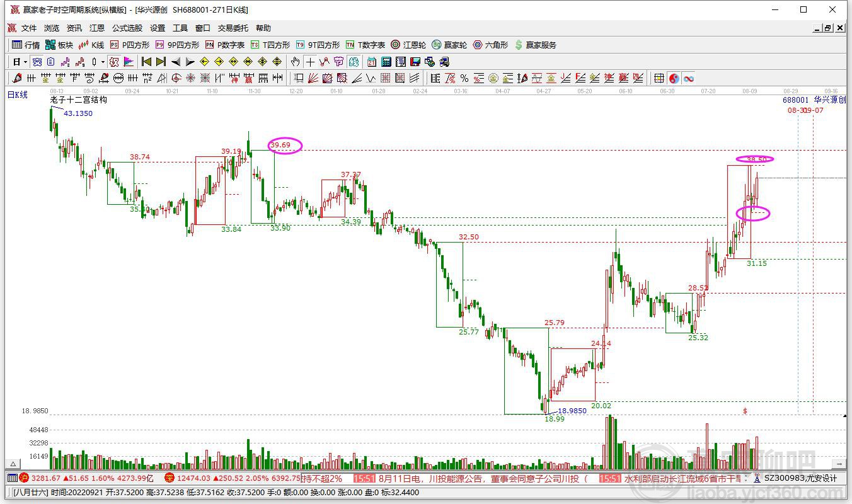Click the 12474.03 index quote
Screen dimensions: 852x504
point(193,478)
